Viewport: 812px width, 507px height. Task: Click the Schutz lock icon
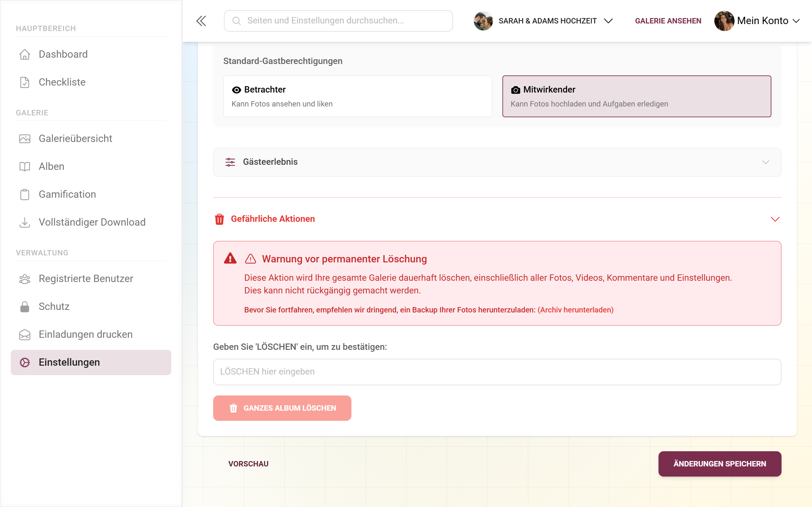(x=24, y=306)
